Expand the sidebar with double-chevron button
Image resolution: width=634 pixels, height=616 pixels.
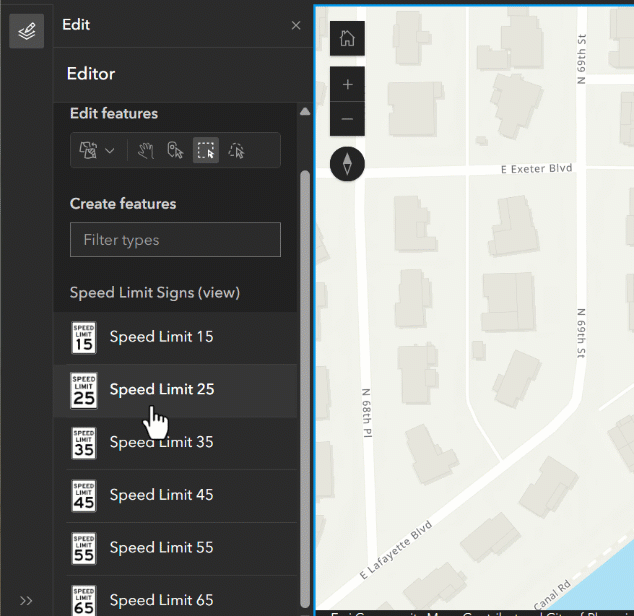point(26,601)
